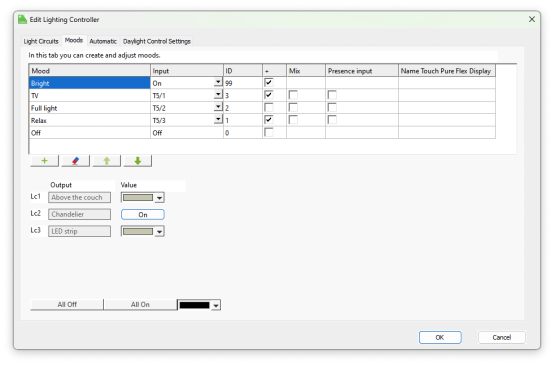Check the Mix box for the Relax mood
This screenshot has height=366, width=554.
[293, 120]
